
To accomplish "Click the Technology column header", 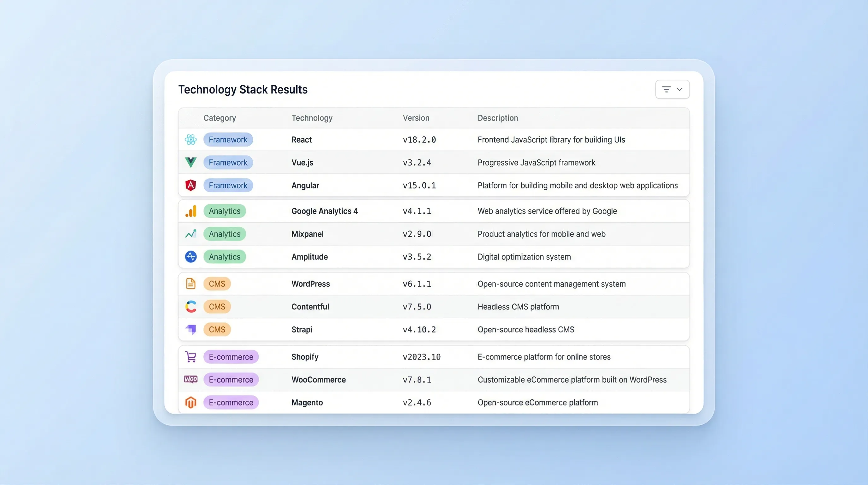I will click(312, 118).
